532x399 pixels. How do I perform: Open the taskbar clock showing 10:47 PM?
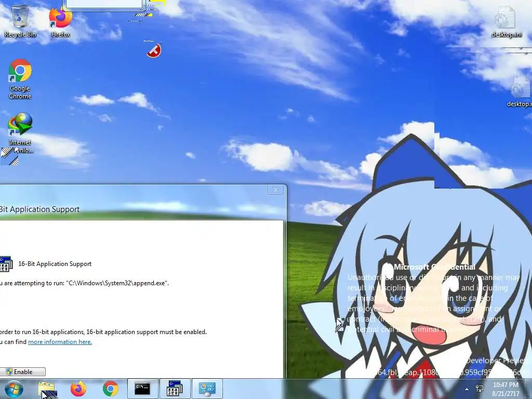click(x=506, y=389)
